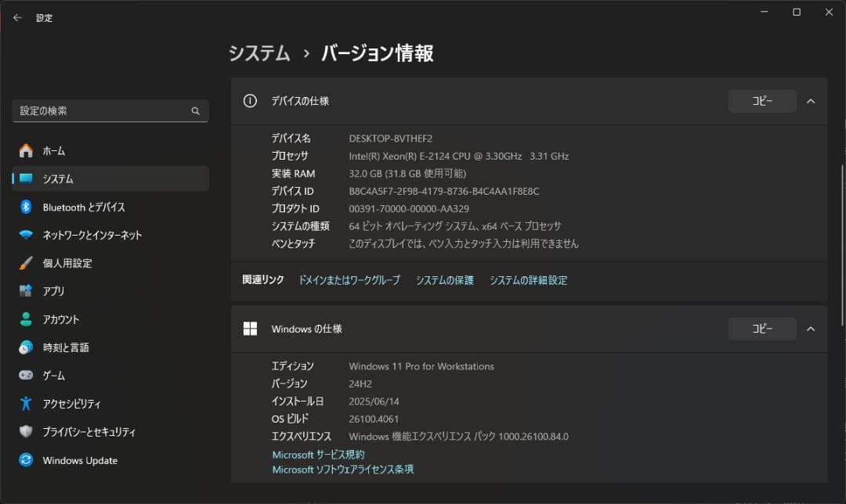Collapse the Windows の仕様 panel
Screen dimensions: 846x504
pyautogui.click(x=811, y=329)
